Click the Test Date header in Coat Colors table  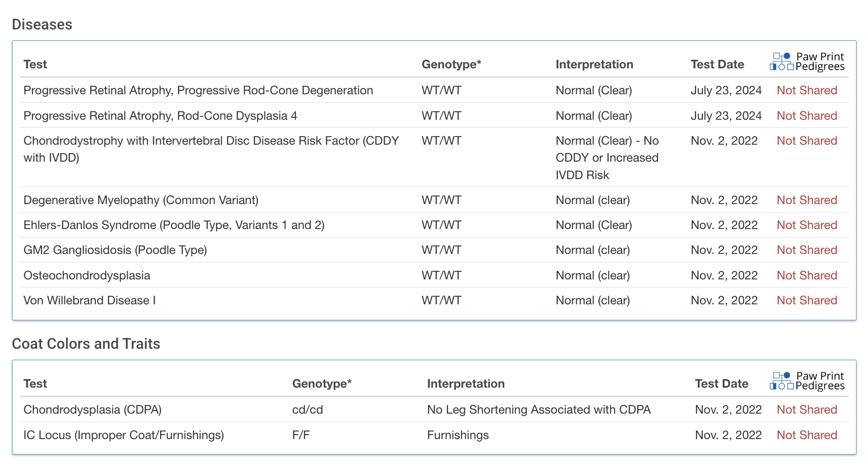pos(722,384)
